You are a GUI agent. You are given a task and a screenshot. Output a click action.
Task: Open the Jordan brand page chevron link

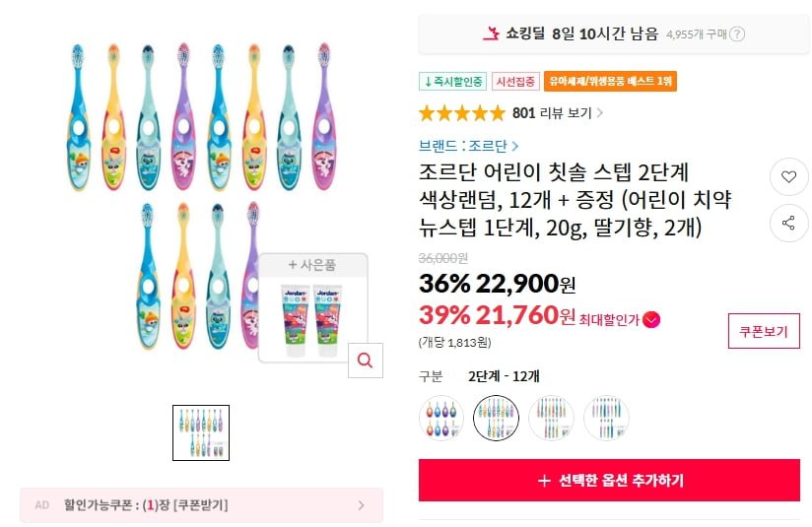(x=512, y=146)
